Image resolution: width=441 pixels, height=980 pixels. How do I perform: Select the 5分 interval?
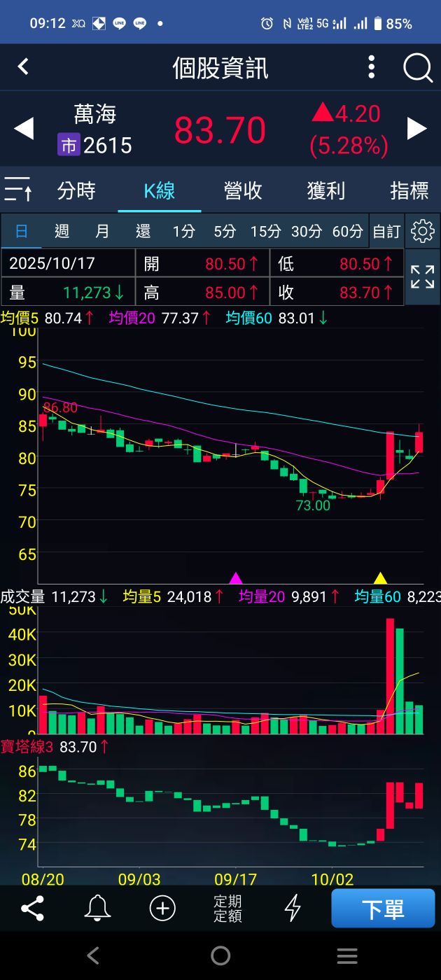tap(225, 231)
